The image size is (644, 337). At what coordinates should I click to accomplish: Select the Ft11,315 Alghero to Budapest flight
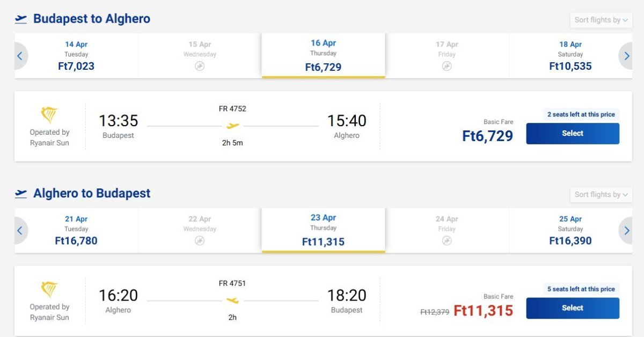pos(572,308)
